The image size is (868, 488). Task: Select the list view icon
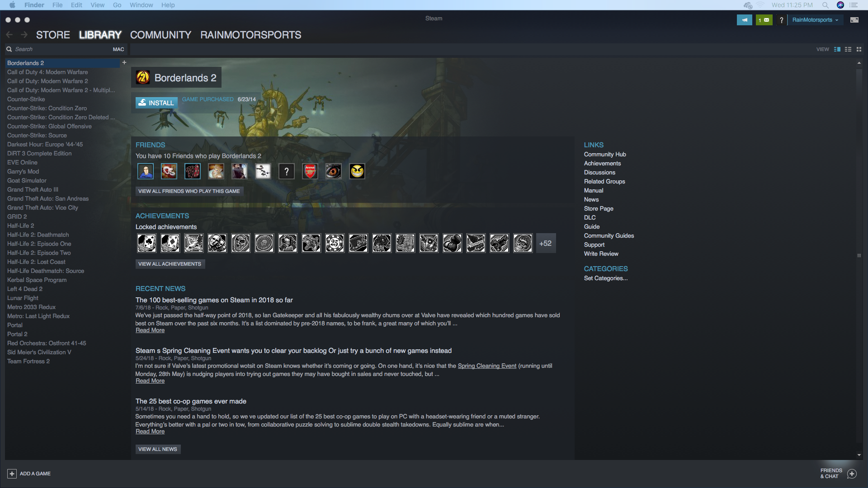point(848,49)
